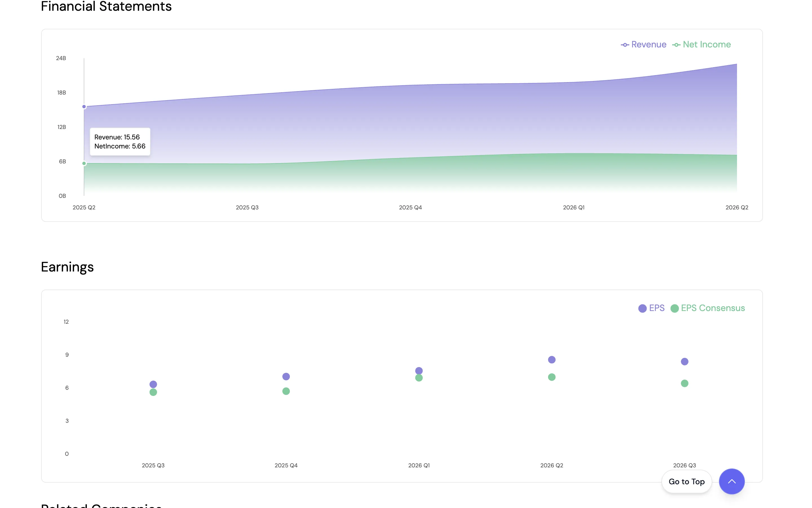Click the Earnings section heading

[x=67, y=267]
